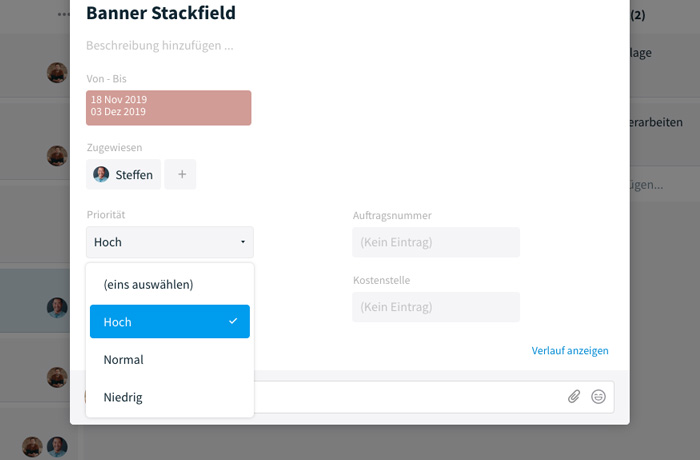Click the plus button to add assignee

(180, 174)
